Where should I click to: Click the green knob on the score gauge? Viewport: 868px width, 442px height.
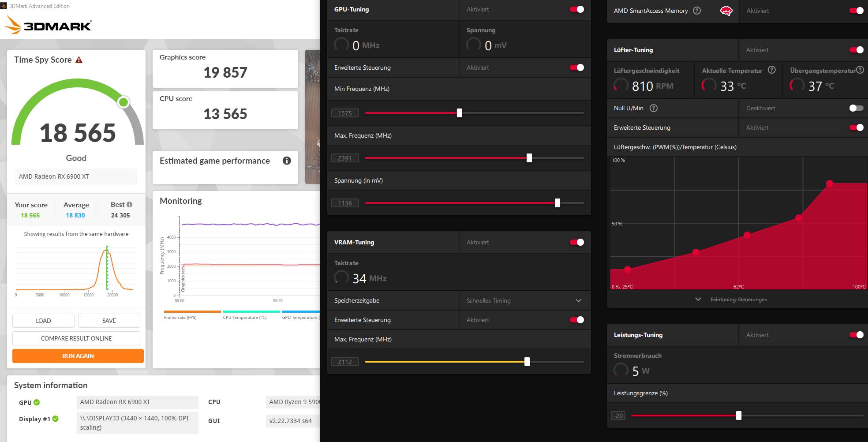(123, 102)
